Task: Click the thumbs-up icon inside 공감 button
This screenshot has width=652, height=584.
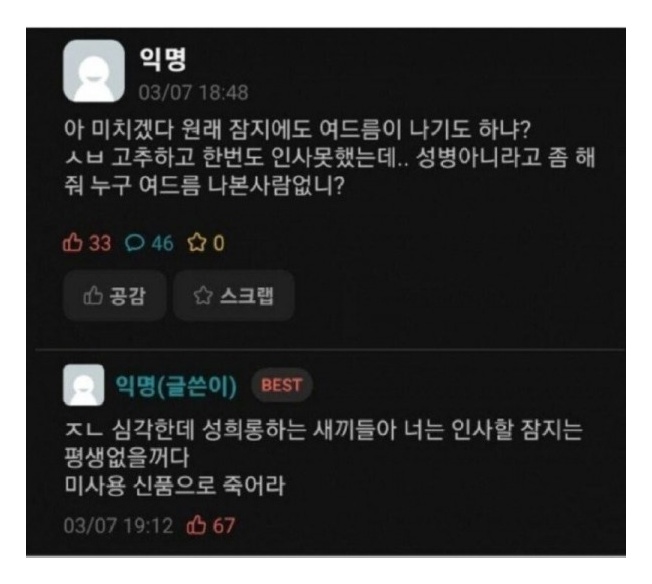Action: tap(93, 295)
